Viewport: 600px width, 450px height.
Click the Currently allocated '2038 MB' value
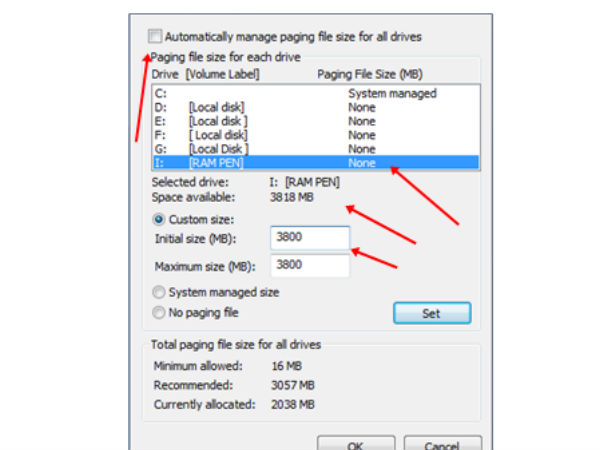(293, 404)
